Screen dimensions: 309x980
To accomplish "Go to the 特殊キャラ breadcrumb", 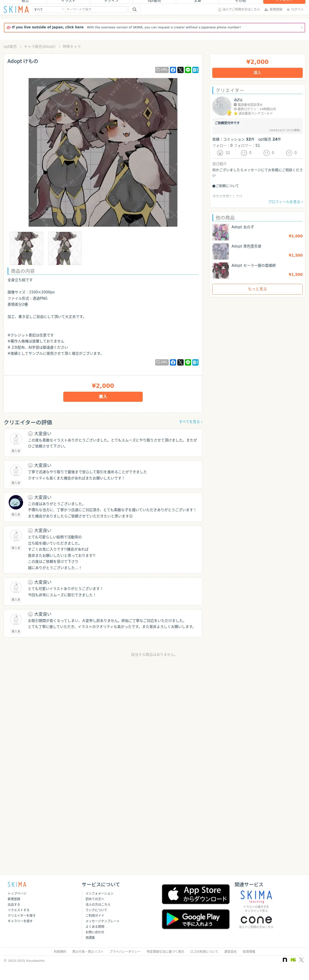I will click(x=72, y=47).
